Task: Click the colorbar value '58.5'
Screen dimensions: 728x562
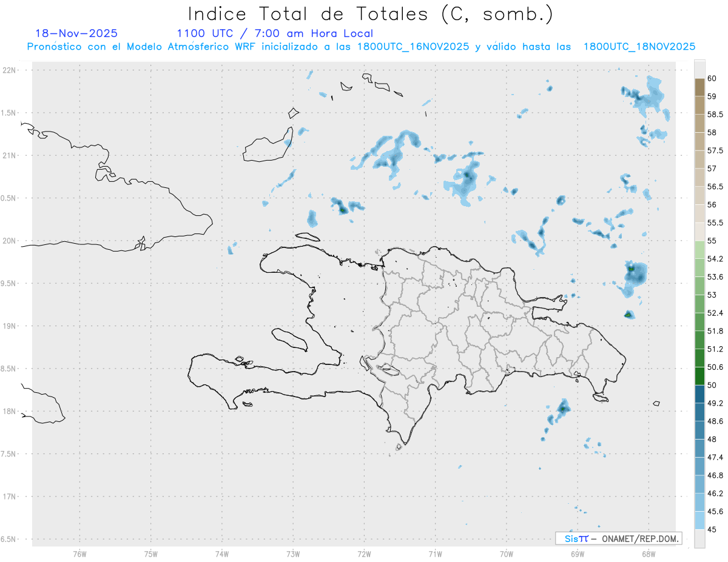Action: 715,114
